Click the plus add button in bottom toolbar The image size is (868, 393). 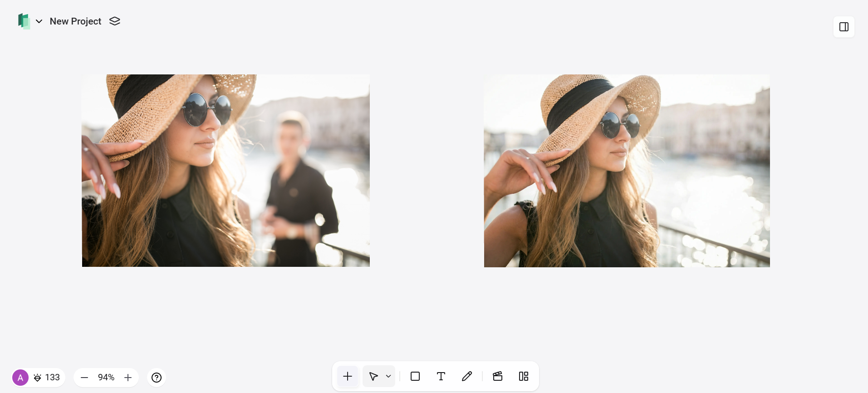pyautogui.click(x=348, y=376)
